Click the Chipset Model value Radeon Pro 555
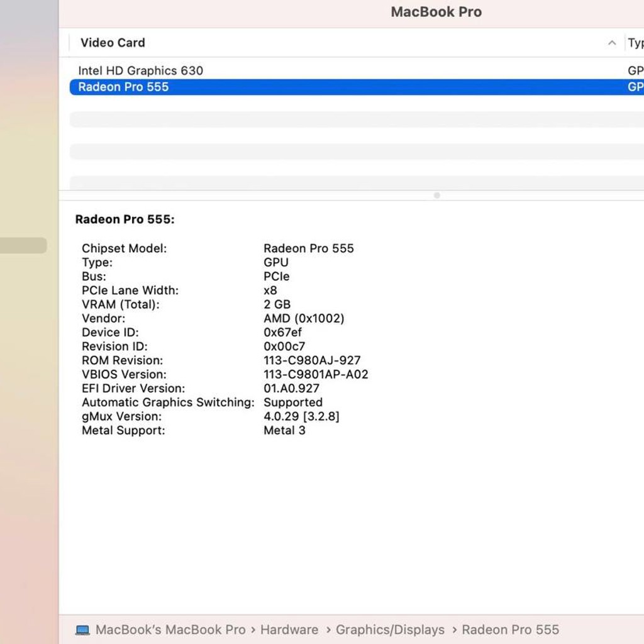Image resolution: width=644 pixels, height=644 pixels. [x=308, y=248]
